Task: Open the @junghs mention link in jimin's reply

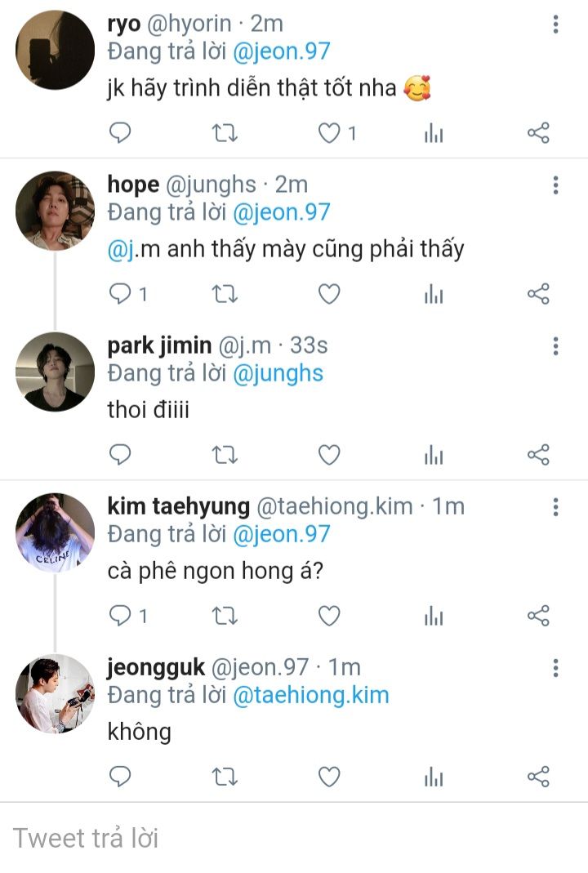Action: click(x=278, y=374)
